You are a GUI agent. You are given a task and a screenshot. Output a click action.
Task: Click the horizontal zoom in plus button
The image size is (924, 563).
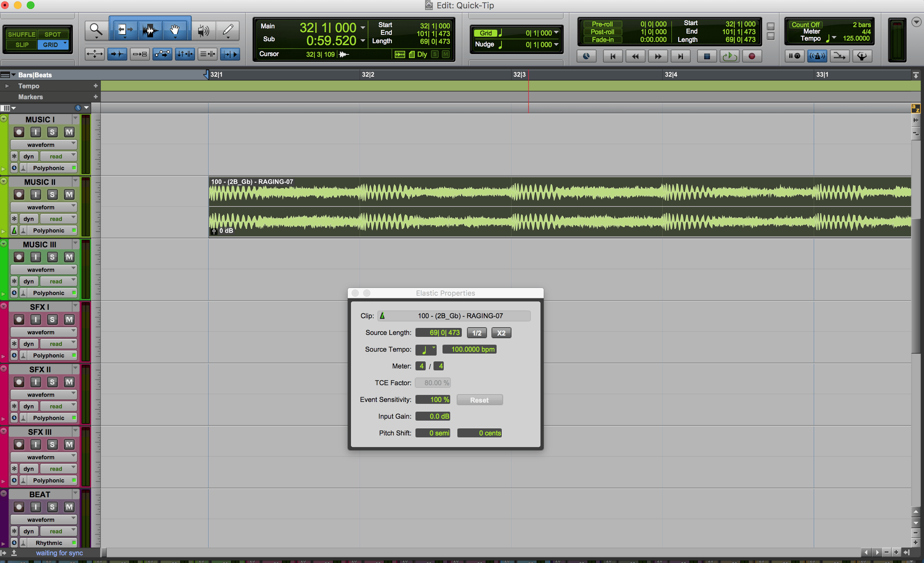896,552
